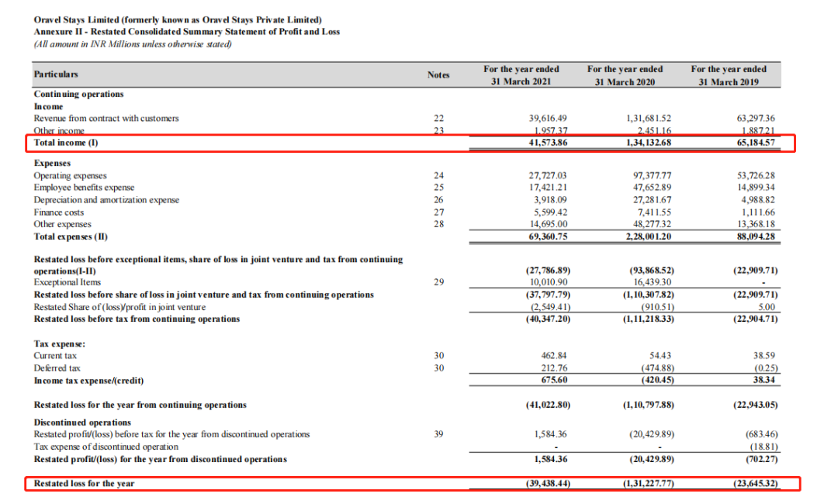Click the 'Expenses' section heading
Image resolution: width=838 pixels, height=504 pixels.
tap(52, 164)
